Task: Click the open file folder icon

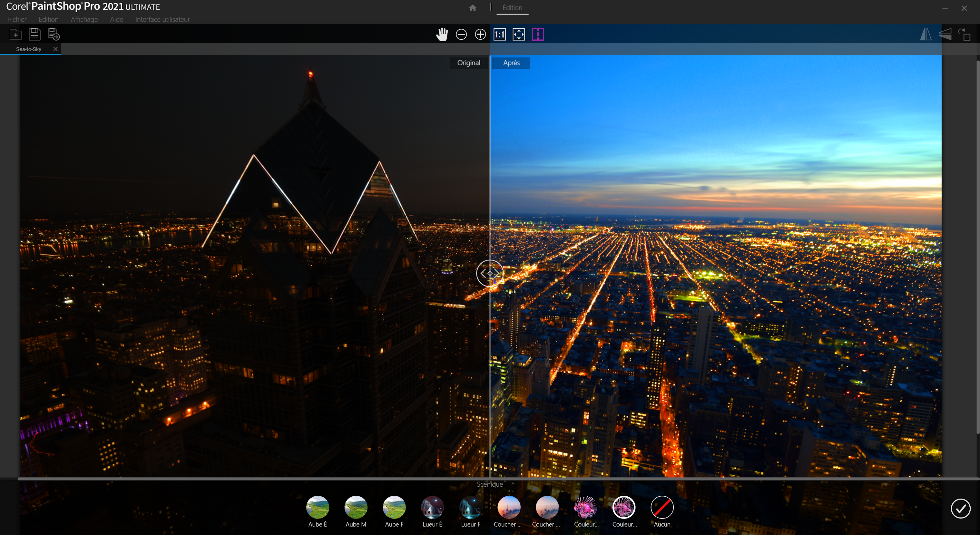Action: (x=15, y=34)
